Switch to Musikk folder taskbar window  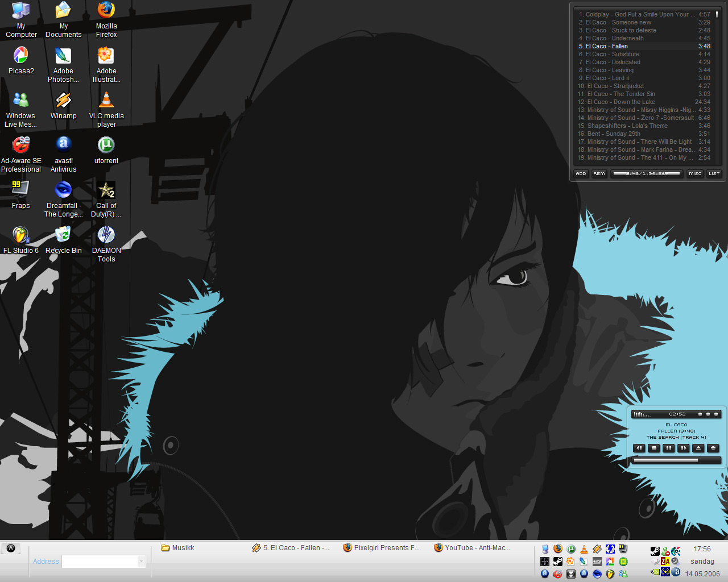point(178,548)
